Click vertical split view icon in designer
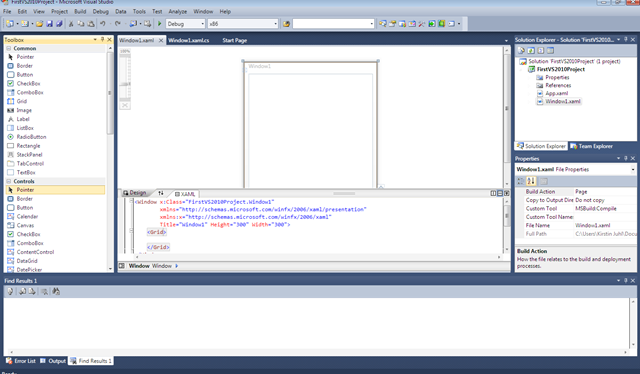 tap(493, 194)
